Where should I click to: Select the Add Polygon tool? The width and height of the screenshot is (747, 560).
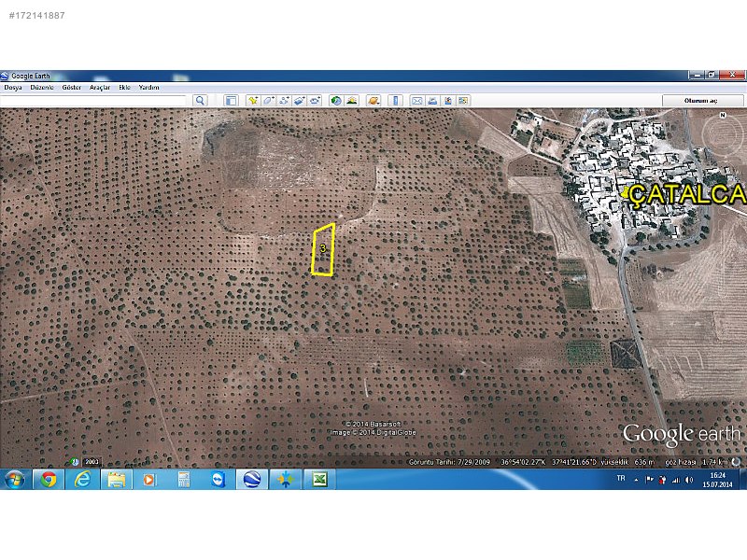tap(269, 101)
